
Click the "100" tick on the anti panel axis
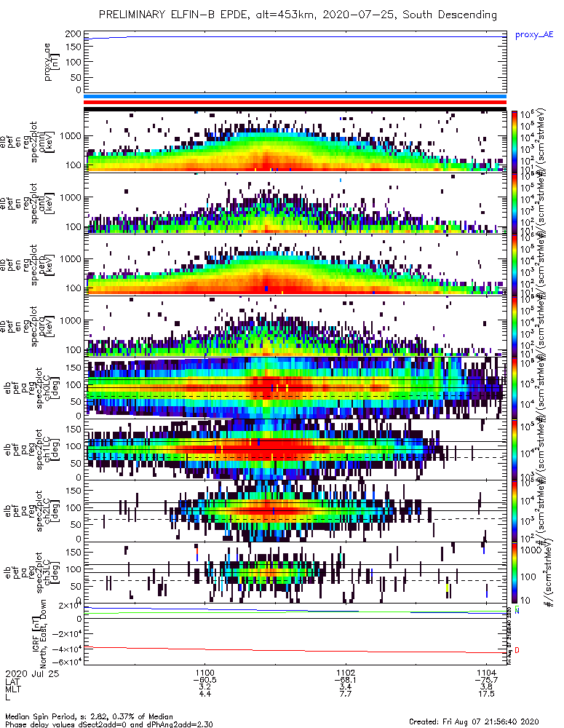pyautogui.click(x=74, y=227)
